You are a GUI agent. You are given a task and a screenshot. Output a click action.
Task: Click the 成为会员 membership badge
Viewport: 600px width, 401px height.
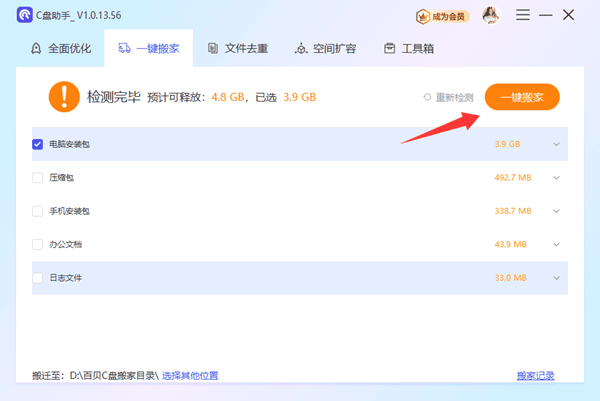click(442, 16)
